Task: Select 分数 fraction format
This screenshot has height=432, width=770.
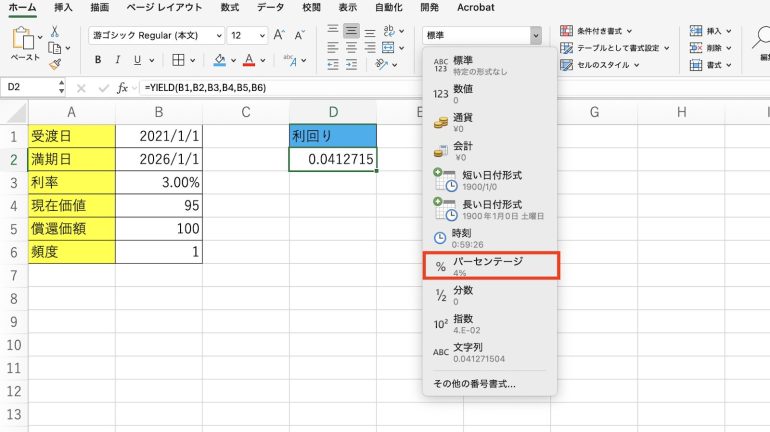Action: click(490, 295)
